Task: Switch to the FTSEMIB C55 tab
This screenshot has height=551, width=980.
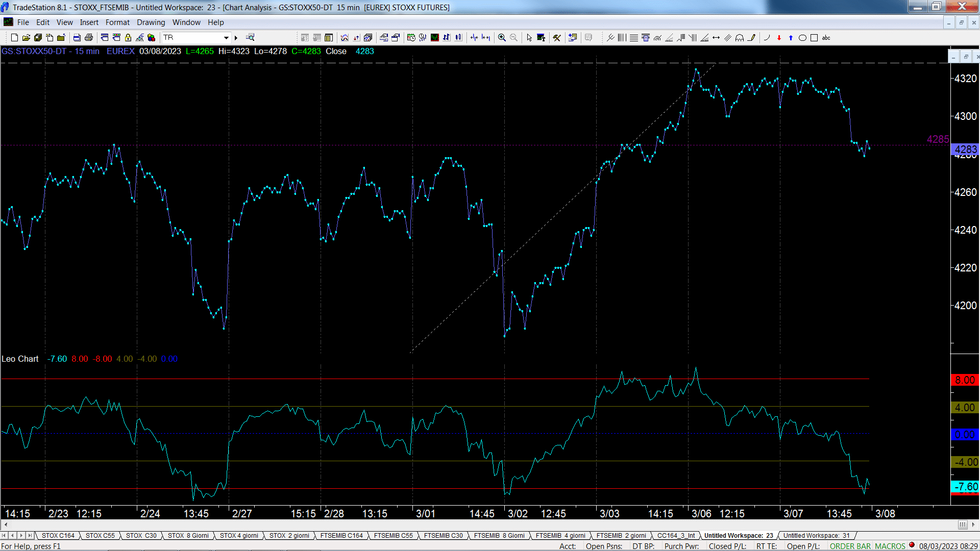Action: point(393,536)
